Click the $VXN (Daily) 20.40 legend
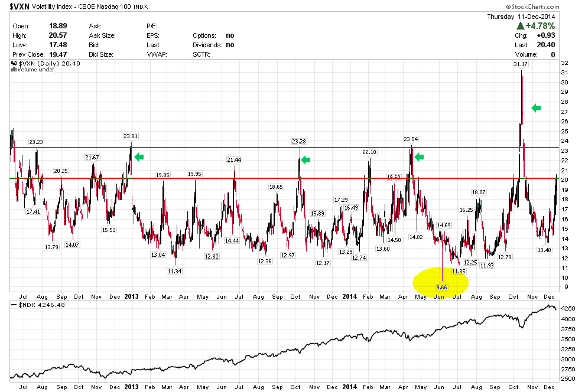585x392 pixels. point(49,63)
